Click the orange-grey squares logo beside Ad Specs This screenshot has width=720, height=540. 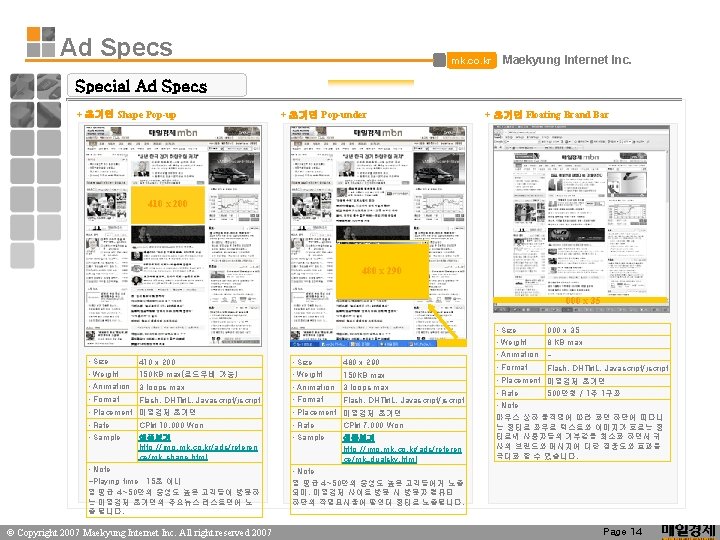tap(41, 42)
